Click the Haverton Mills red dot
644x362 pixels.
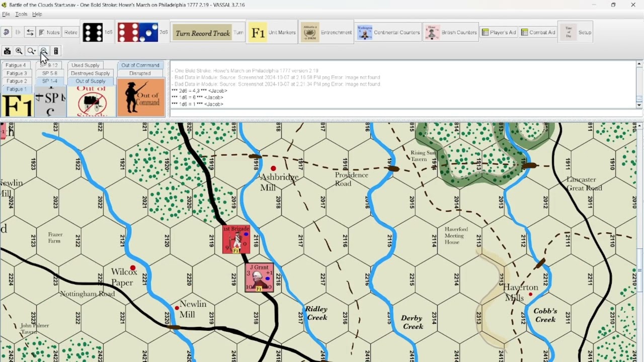(530, 294)
